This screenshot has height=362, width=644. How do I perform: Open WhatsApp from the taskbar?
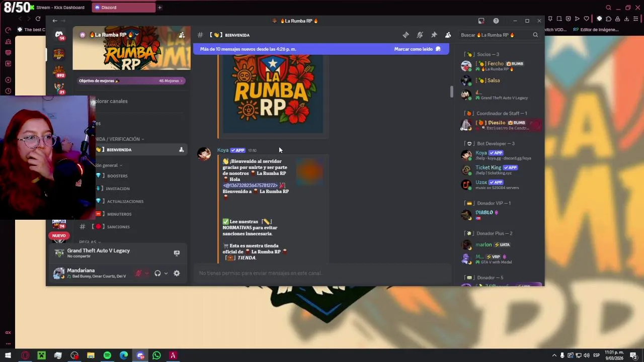coord(156,355)
